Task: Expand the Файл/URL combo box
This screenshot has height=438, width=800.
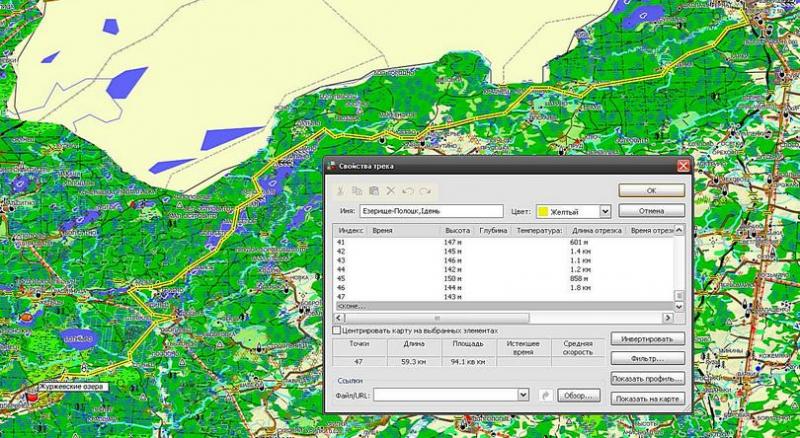Action: (x=523, y=395)
